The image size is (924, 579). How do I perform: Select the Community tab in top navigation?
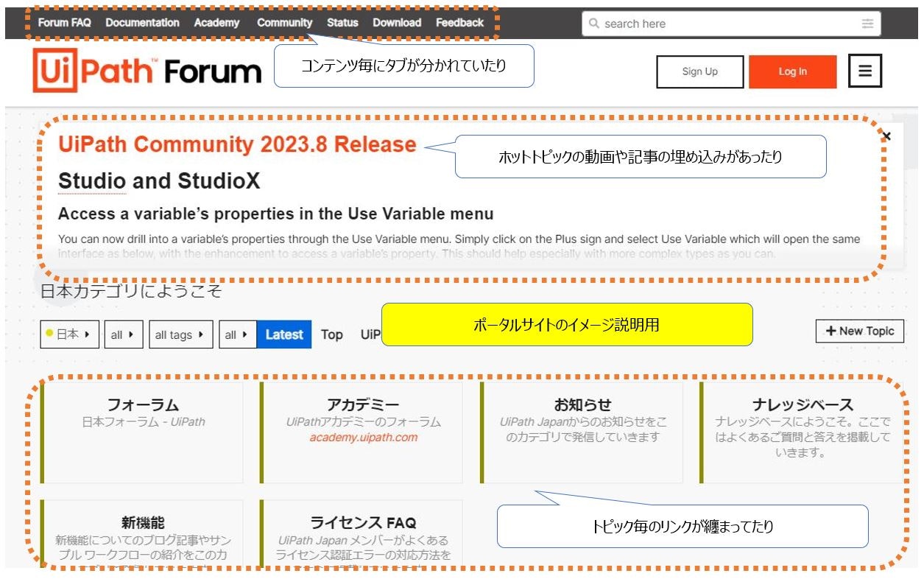(x=284, y=23)
